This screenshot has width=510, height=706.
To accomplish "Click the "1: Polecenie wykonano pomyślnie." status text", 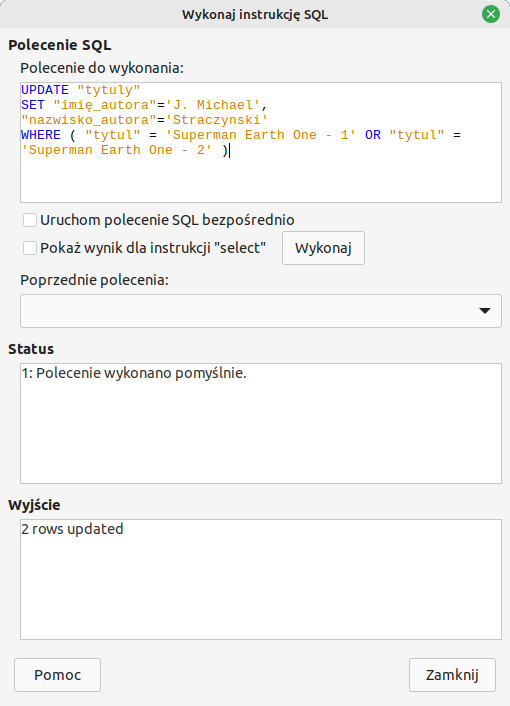I will pyautogui.click(x=134, y=373).
